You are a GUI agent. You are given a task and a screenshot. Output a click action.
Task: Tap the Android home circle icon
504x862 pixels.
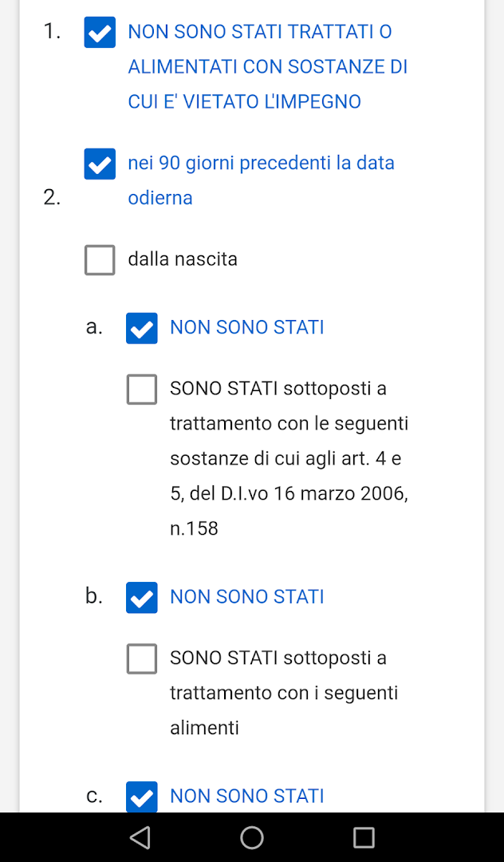tap(251, 836)
